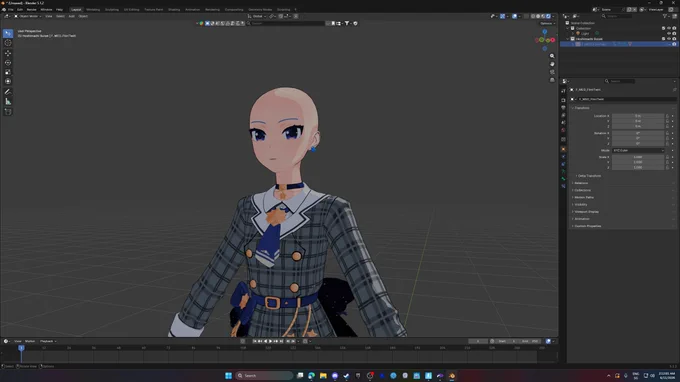680x382 pixels.
Task: Switch to the UV Editing workspace tab
Action: tap(131, 10)
